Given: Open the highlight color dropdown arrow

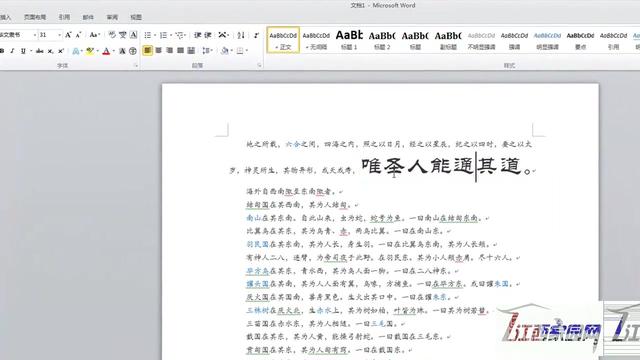Looking at the screenshot, I should point(98,51).
